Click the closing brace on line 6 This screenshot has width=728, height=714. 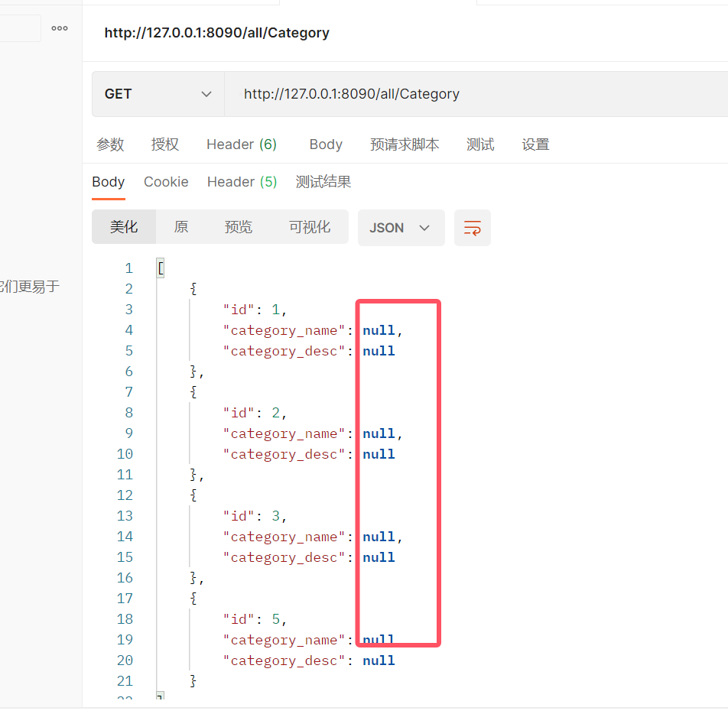[x=193, y=372]
